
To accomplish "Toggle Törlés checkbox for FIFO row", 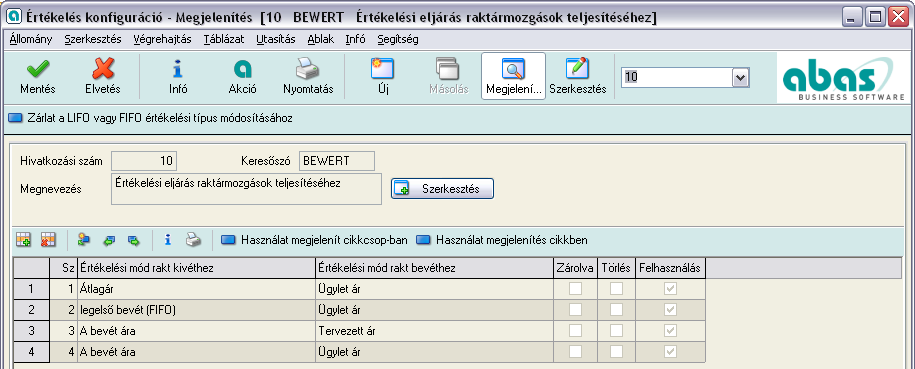I will (616, 309).
